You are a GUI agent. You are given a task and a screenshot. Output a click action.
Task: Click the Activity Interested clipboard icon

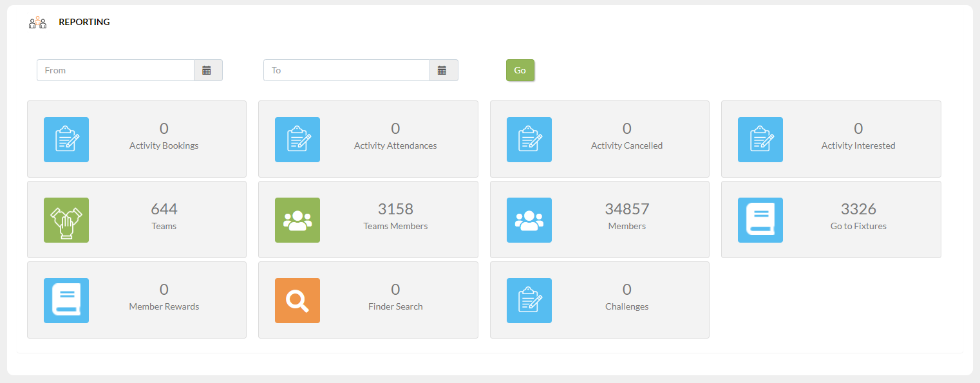760,140
